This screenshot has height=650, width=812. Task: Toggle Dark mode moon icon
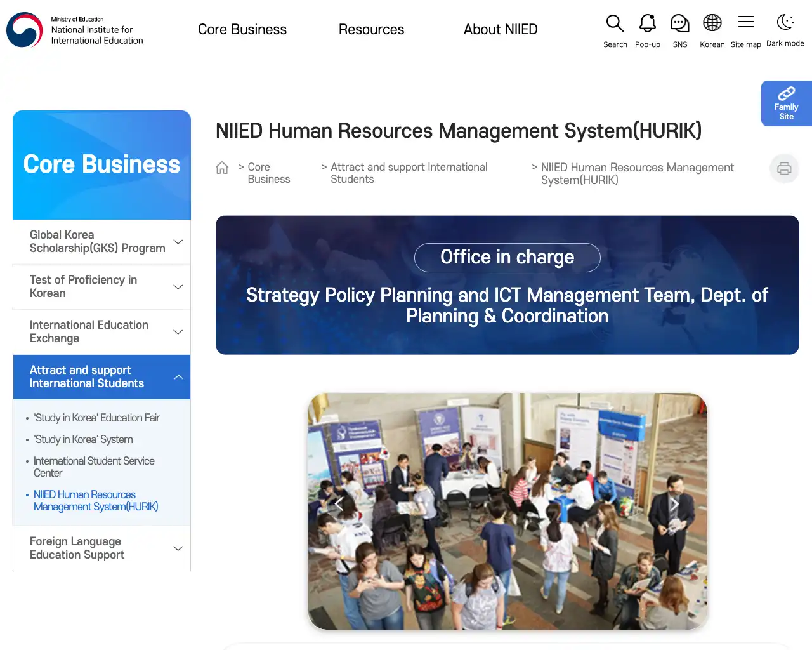(x=785, y=22)
